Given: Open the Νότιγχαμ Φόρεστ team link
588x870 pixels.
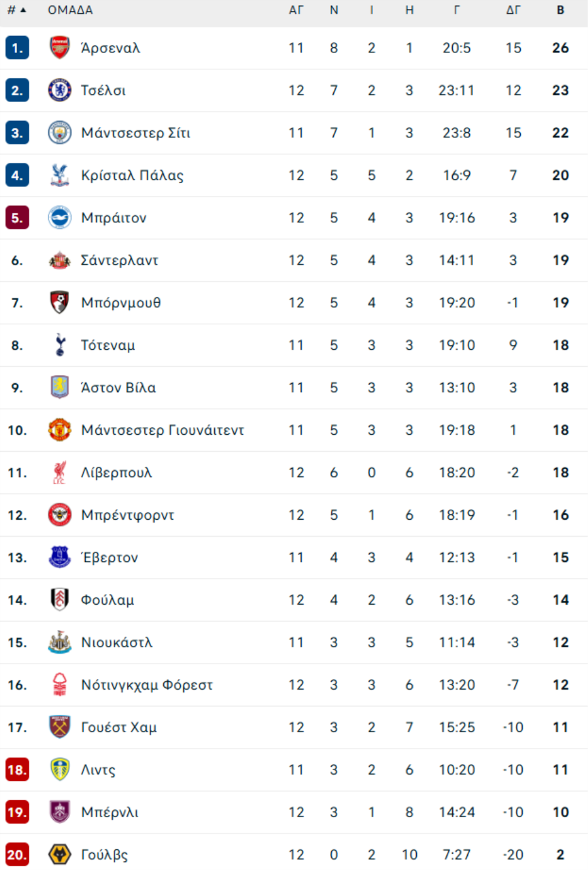Looking at the screenshot, I should [146, 685].
